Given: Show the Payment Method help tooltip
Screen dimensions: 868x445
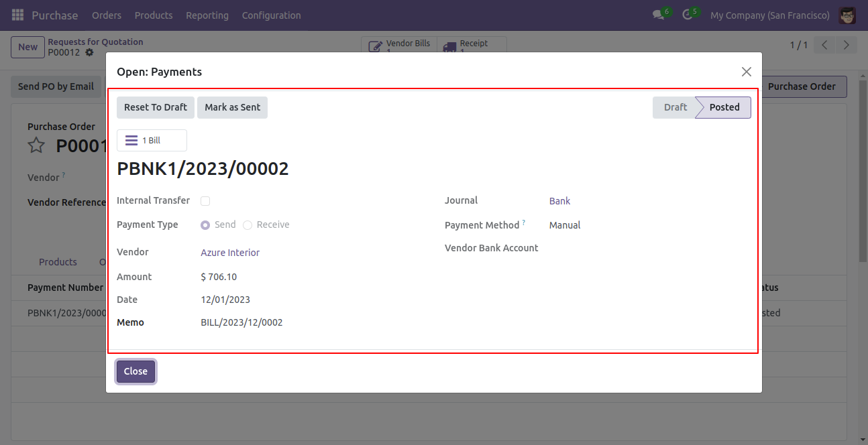Looking at the screenshot, I should pyautogui.click(x=524, y=222).
